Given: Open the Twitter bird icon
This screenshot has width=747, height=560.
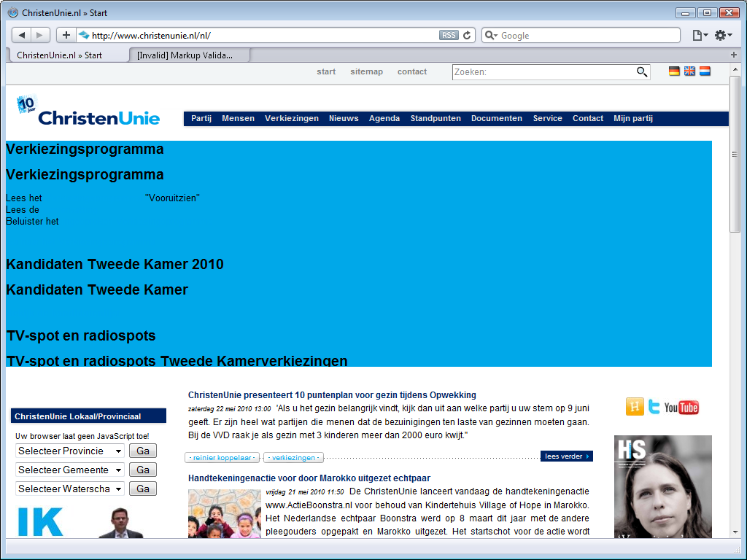Looking at the screenshot, I should pyautogui.click(x=654, y=407).
